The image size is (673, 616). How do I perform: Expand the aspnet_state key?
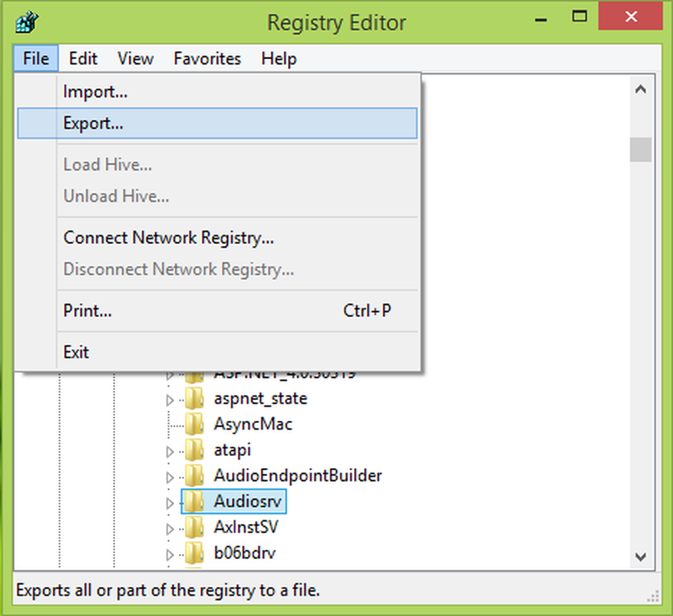170,401
